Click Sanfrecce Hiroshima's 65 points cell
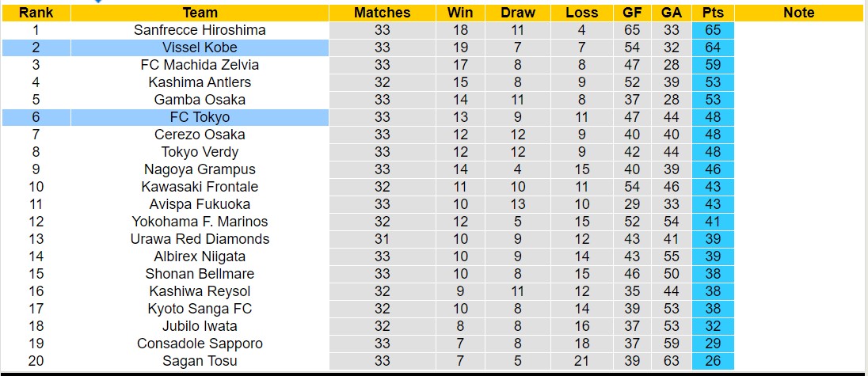This screenshot has width=868, height=376. [x=712, y=30]
